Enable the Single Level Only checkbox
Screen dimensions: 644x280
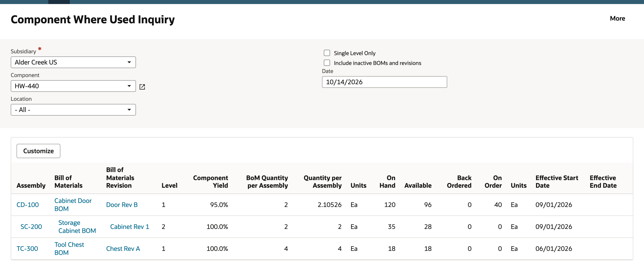(327, 53)
